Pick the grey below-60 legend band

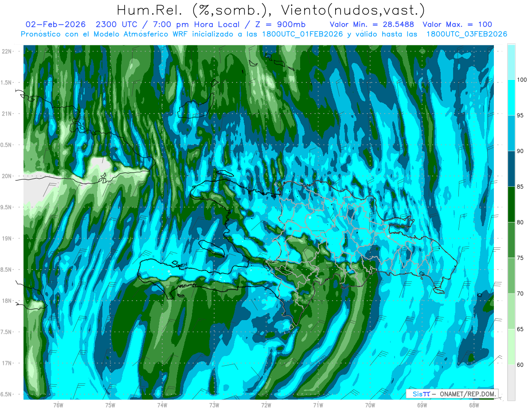(x=511, y=382)
